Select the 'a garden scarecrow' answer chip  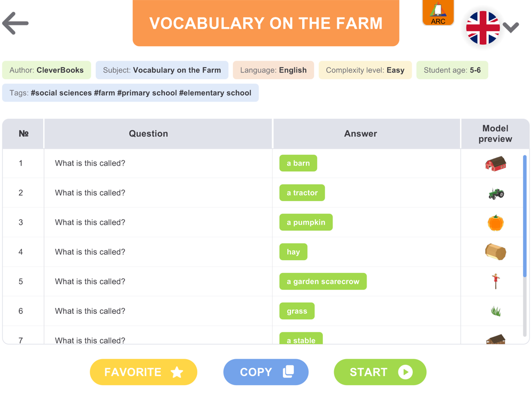point(323,281)
